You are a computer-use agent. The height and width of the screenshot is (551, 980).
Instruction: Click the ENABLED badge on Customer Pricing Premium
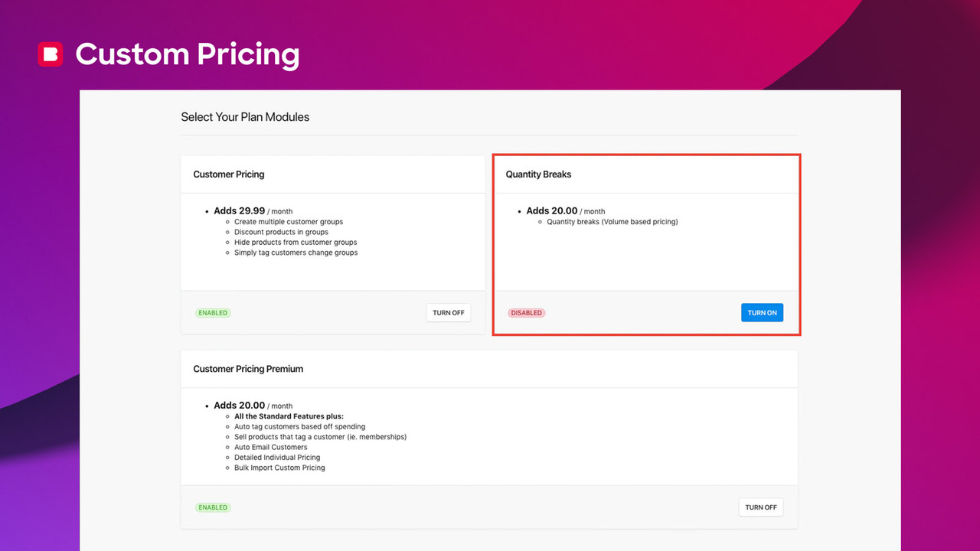point(213,507)
